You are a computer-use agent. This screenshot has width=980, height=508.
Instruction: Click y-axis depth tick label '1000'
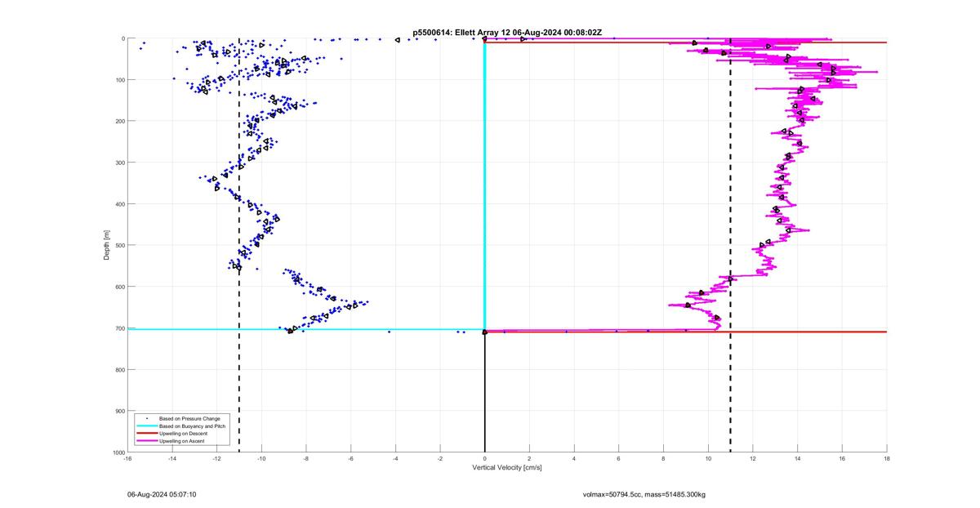(x=118, y=452)
